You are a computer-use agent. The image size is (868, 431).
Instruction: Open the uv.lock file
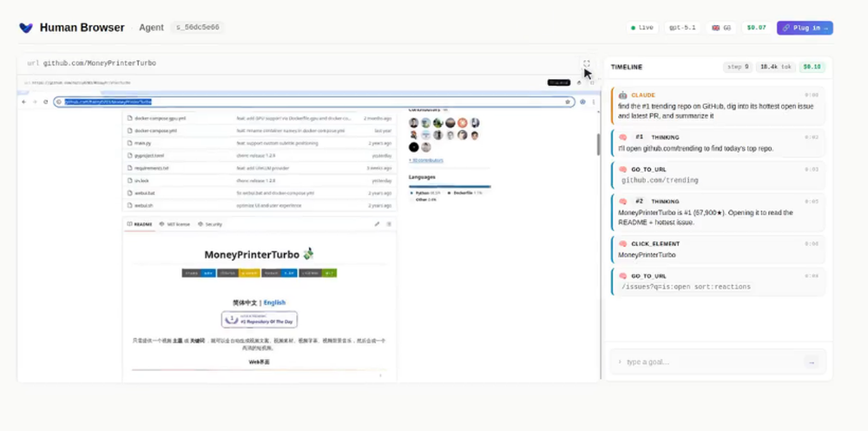click(141, 181)
